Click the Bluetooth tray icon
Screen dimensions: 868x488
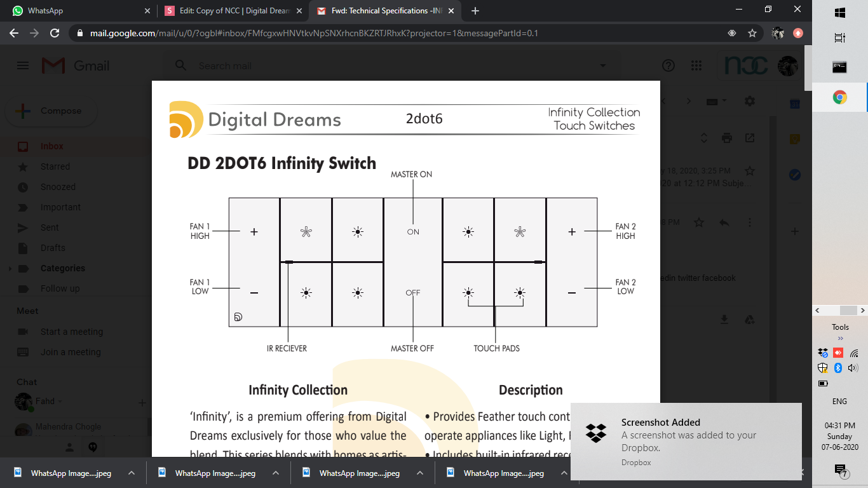point(837,368)
